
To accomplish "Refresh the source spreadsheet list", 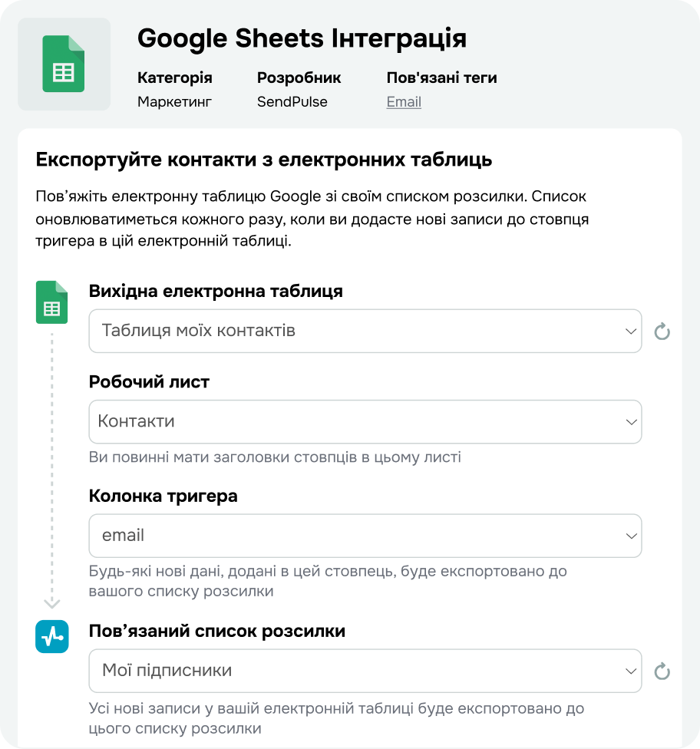I will (x=662, y=332).
